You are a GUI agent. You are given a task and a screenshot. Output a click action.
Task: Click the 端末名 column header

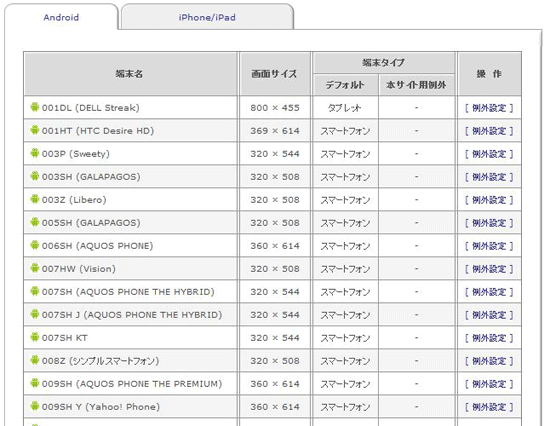click(x=130, y=74)
